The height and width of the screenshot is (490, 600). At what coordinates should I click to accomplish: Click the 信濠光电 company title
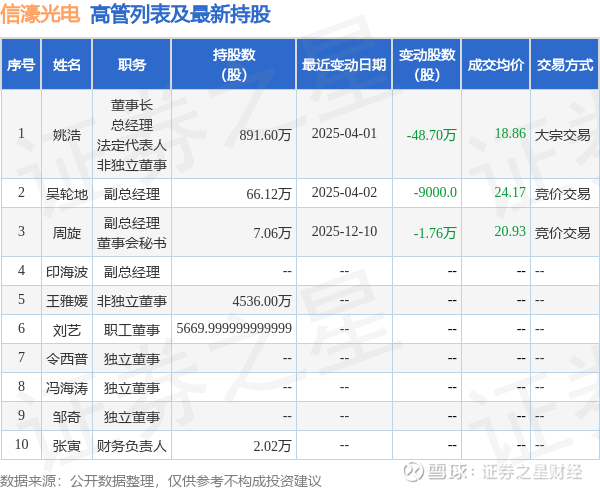point(40,15)
